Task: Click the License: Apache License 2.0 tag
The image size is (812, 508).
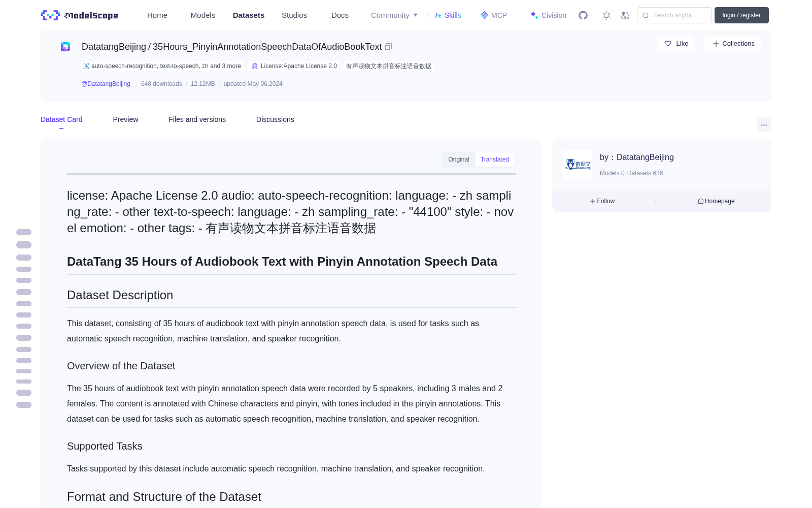Action: (x=294, y=66)
